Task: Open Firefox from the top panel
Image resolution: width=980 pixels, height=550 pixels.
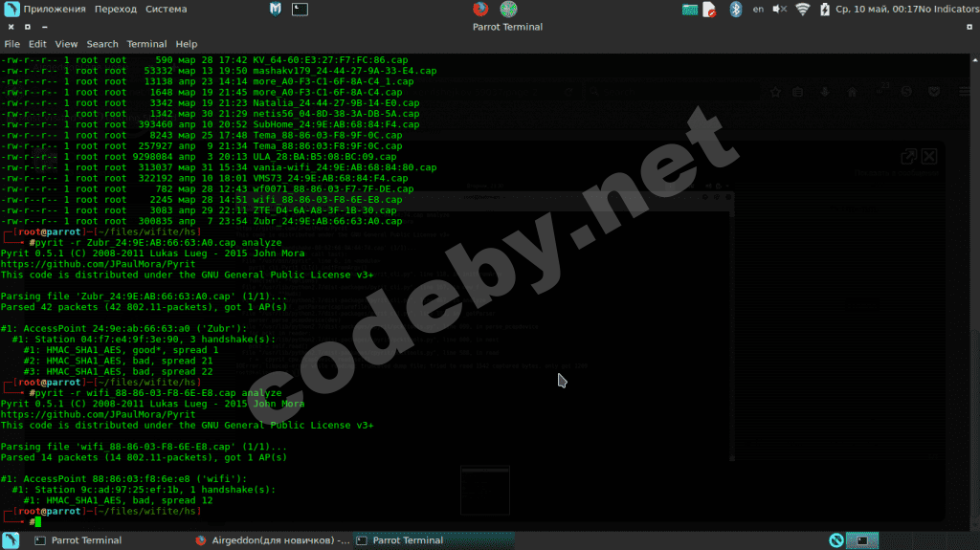Action: point(480,9)
